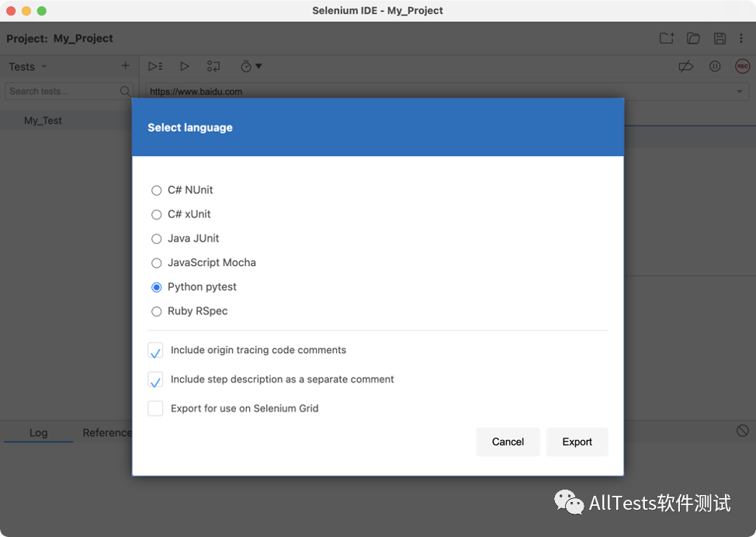Image resolution: width=756 pixels, height=537 pixels.
Task: Click the search magnifier icon
Action: [x=125, y=91]
